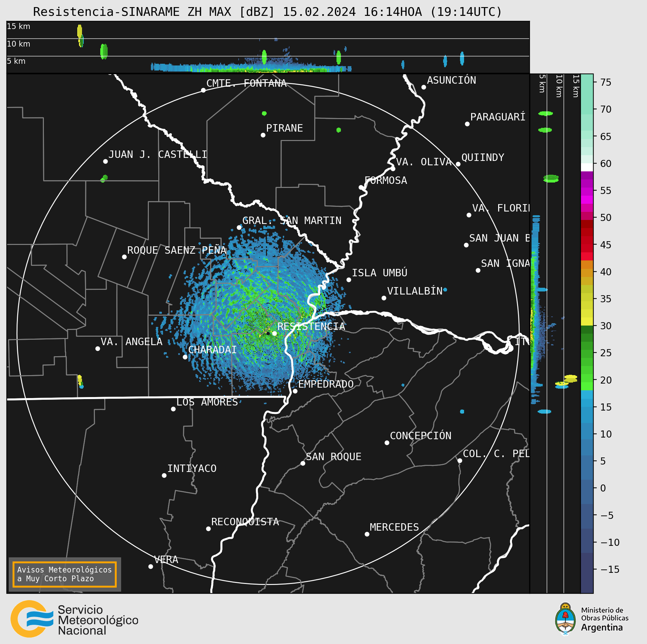Click the VA. ANGELA label
647x644 pixels.
click(x=132, y=342)
